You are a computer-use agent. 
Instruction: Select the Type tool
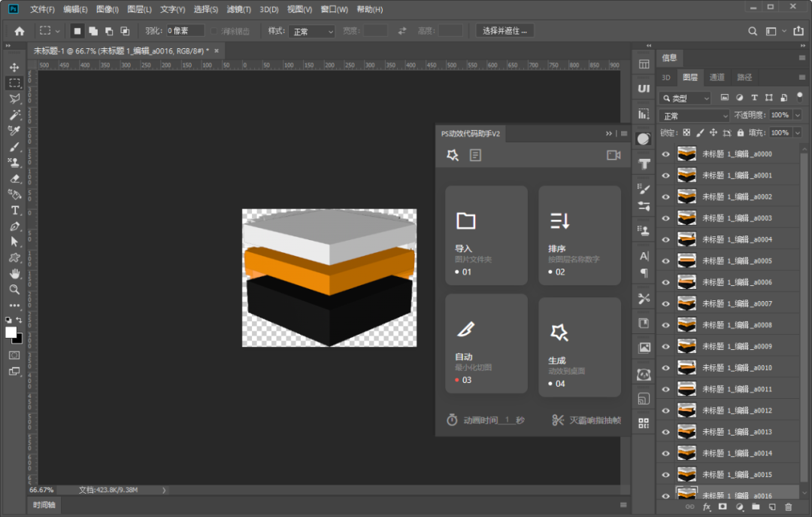point(14,210)
